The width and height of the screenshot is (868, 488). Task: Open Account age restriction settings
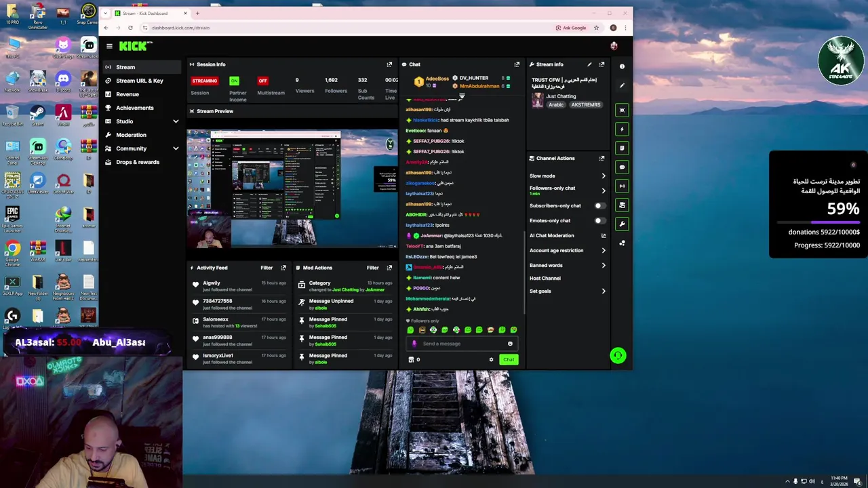point(568,250)
